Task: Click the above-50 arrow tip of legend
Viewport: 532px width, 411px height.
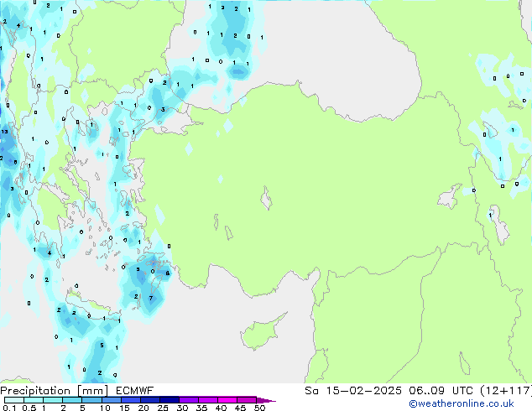Action: (x=266, y=400)
